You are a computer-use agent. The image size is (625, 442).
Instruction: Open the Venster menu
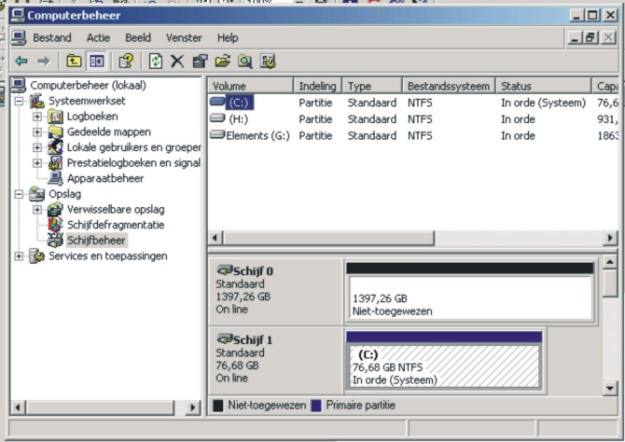(x=184, y=38)
